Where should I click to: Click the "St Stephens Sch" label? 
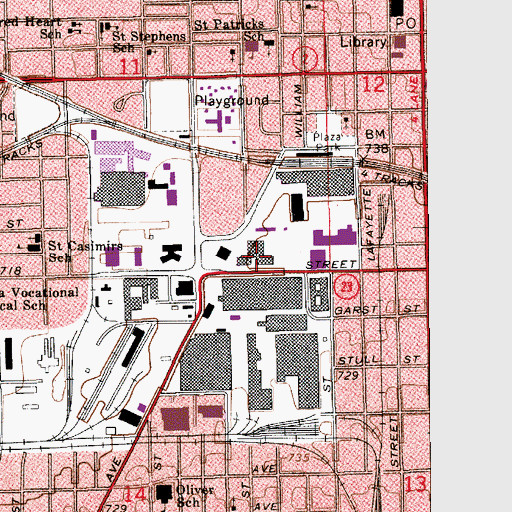coord(149,41)
